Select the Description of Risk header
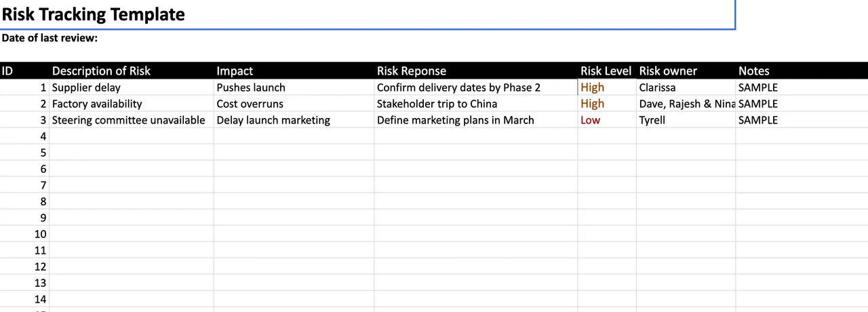Screen dimensions: 868x312 (x=132, y=71)
